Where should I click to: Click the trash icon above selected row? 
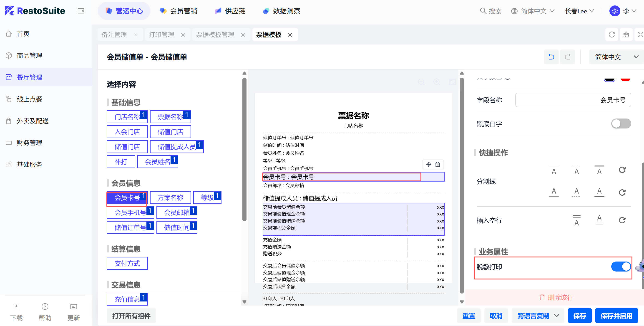click(x=438, y=164)
